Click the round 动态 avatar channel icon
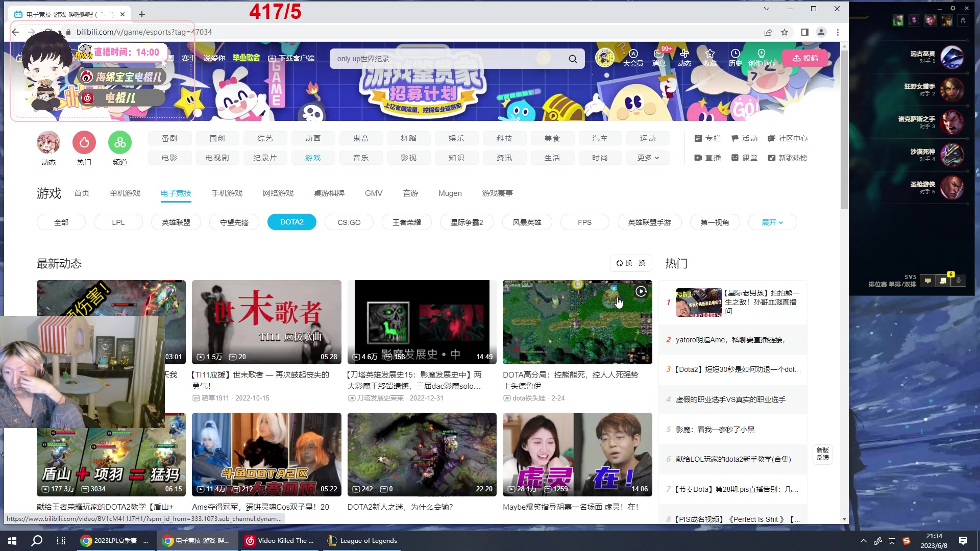Viewport: 980px width, 551px height. coord(48,143)
